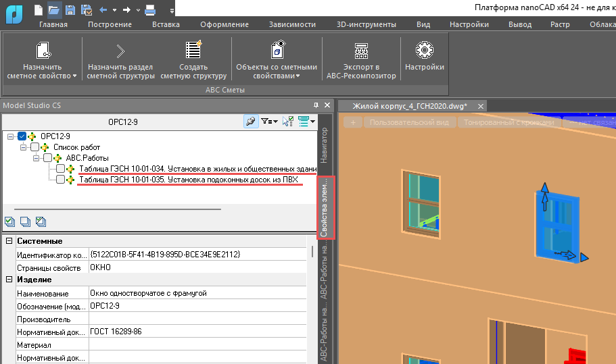Close the Model Studio CS panel
The image size is (616, 364).
coord(327,105)
